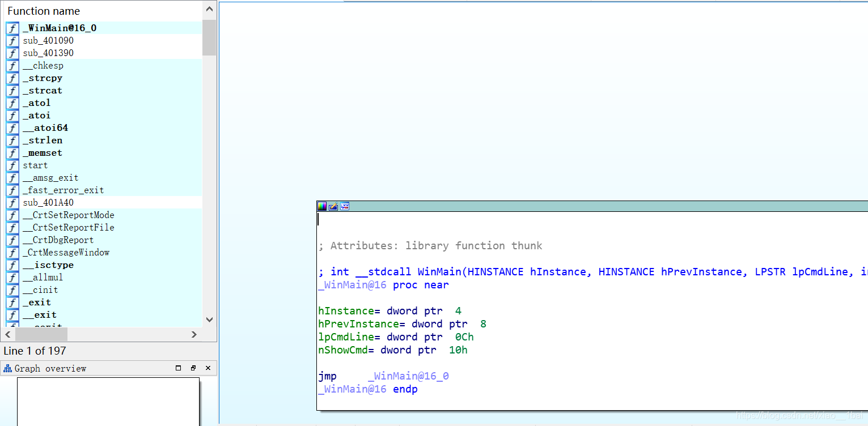This screenshot has height=426, width=868.
Task: Maximize the Graph overview panel
Action: [178, 368]
